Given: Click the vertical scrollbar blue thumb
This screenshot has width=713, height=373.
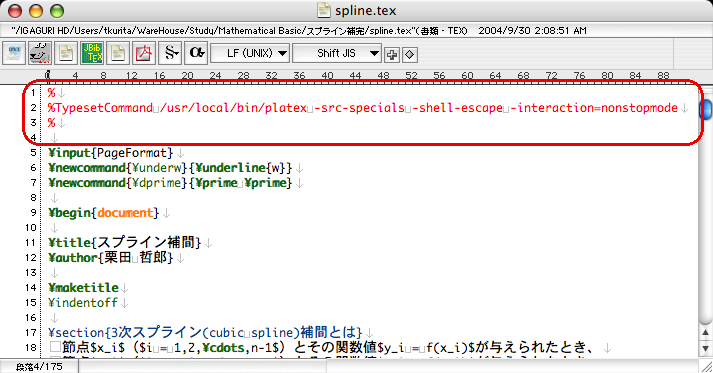Looking at the screenshot, I should [706, 109].
